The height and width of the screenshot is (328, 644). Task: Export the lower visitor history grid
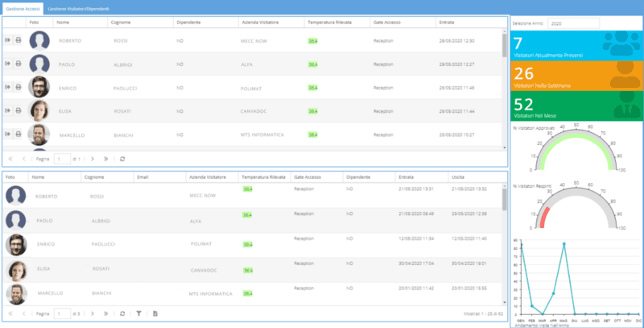pyautogui.click(x=155, y=313)
